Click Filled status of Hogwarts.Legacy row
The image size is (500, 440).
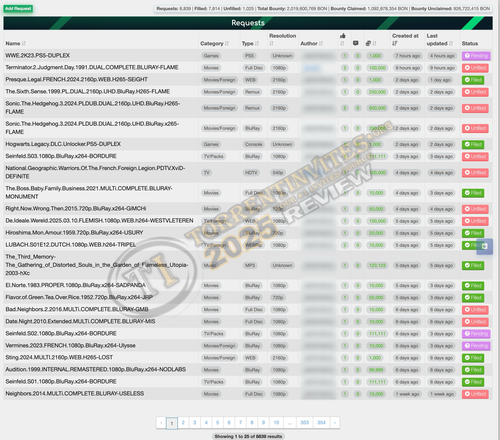tap(473, 144)
